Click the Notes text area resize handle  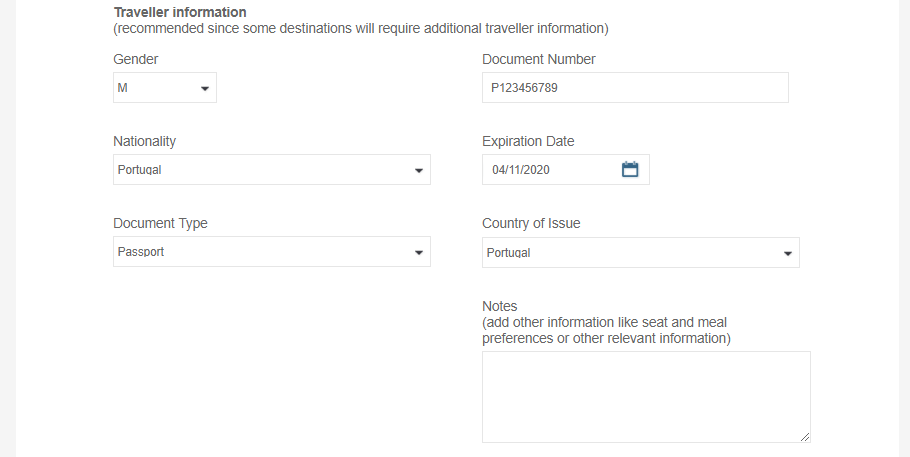(805, 437)
